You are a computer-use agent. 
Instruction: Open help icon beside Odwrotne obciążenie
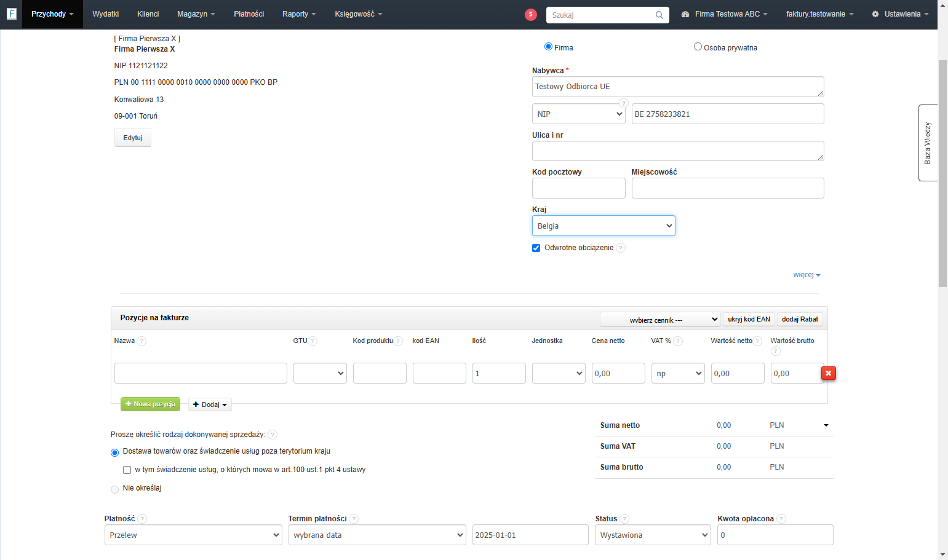click(x=621, y=248)
